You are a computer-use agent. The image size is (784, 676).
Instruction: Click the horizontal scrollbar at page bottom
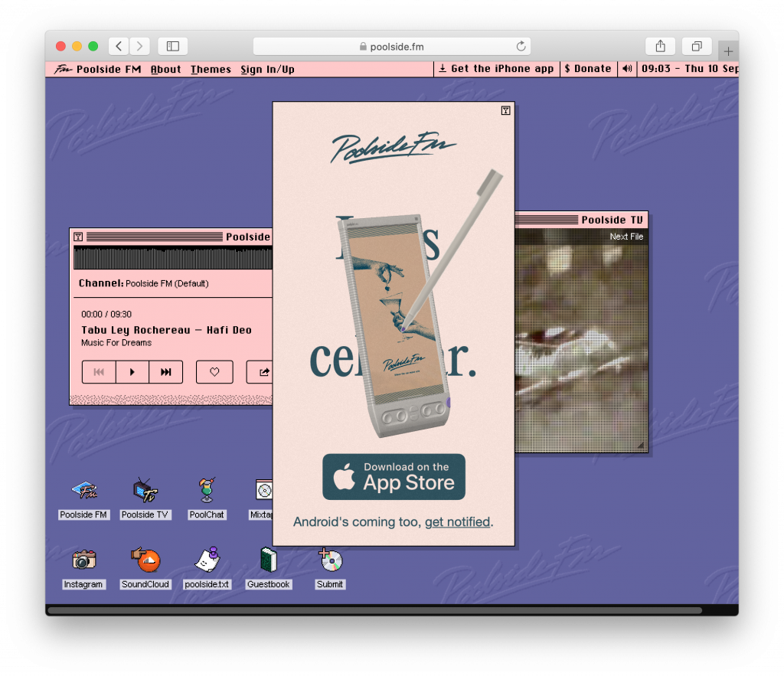pos(374,610)
